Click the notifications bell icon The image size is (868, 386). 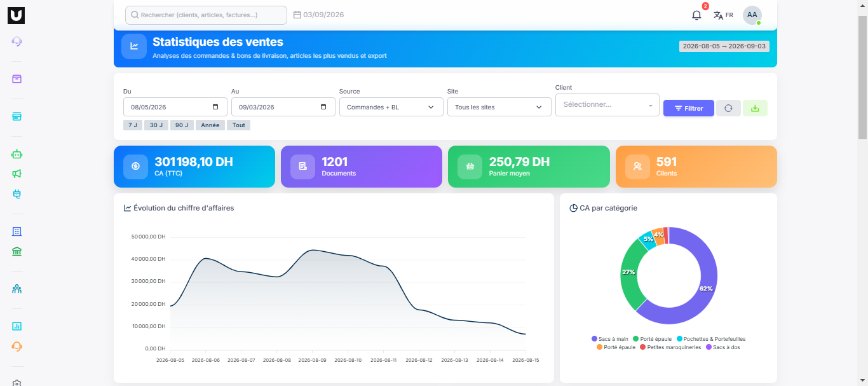696,15
